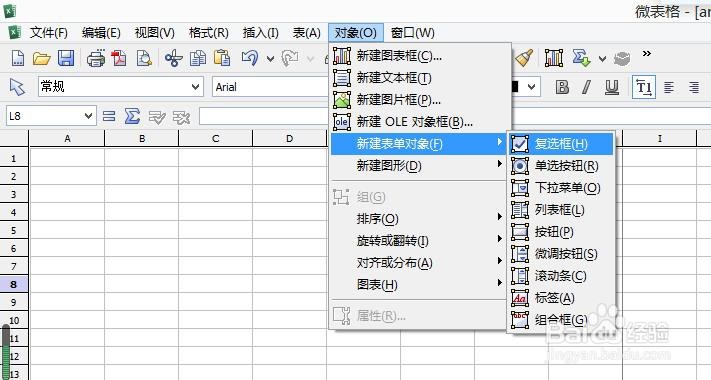This screenshot has height=380, width=711.
Task: Align text left
Action: click(669, 87)
